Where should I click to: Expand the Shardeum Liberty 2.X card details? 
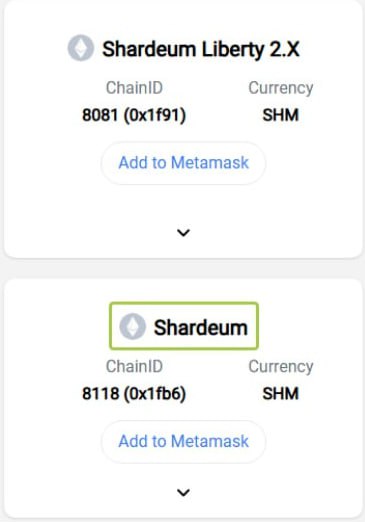[183, 232]
